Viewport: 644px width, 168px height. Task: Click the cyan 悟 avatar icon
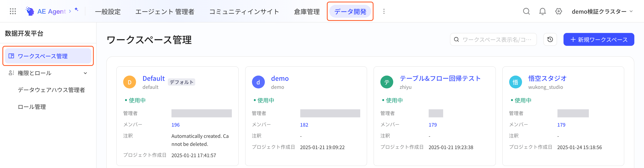point(515,82)
